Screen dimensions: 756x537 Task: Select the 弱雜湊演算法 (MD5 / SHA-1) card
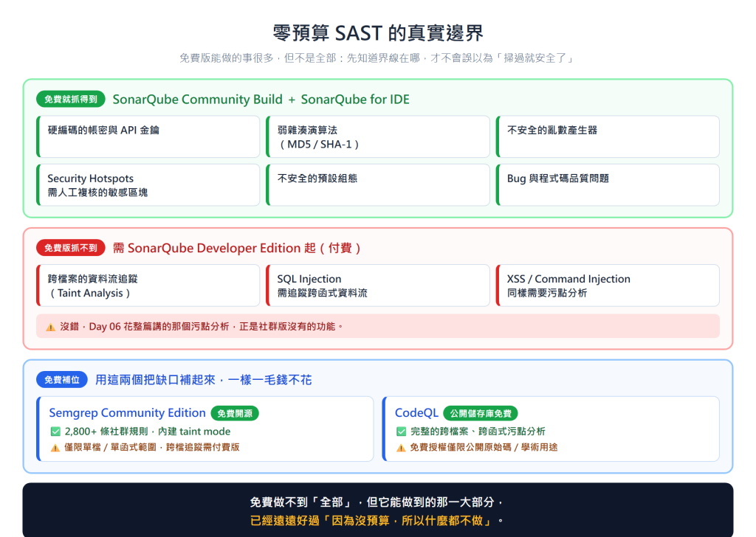pyautogui.click(x=378, y=136)
